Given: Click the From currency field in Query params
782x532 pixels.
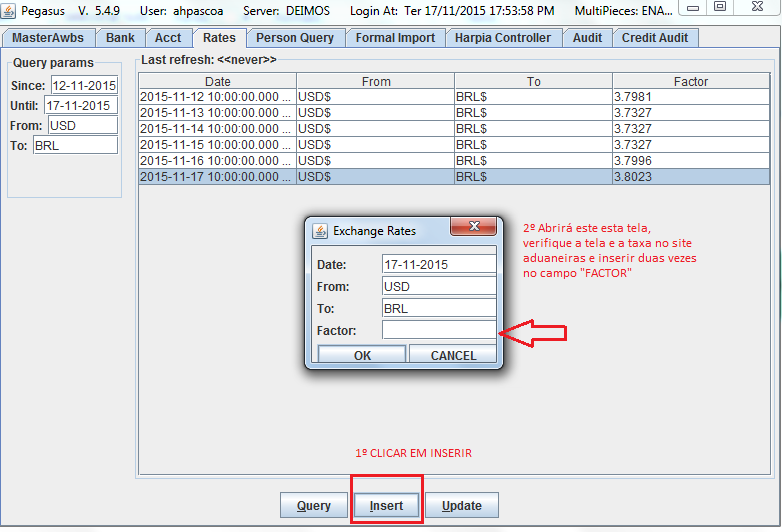Looking at the screenshot, I should pos(83,125).
